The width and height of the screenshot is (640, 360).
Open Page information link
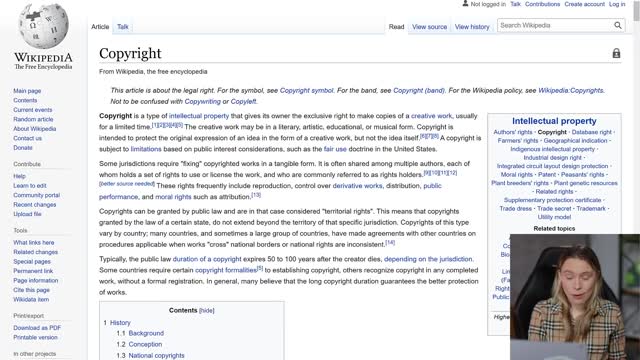coord(36,280)
